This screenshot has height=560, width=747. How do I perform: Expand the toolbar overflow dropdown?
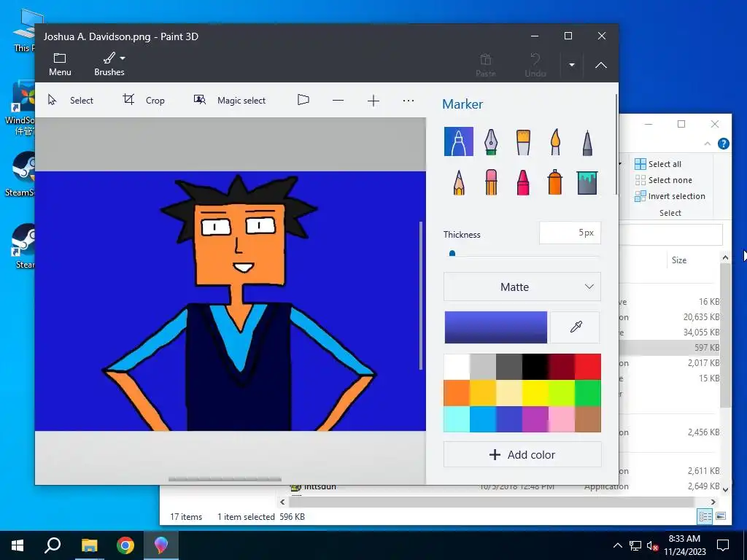pyautogui.click(x=572, y=65)
